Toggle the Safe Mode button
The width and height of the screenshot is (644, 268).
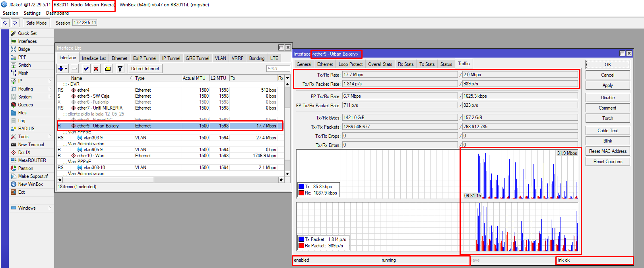[x=36, y=23]
